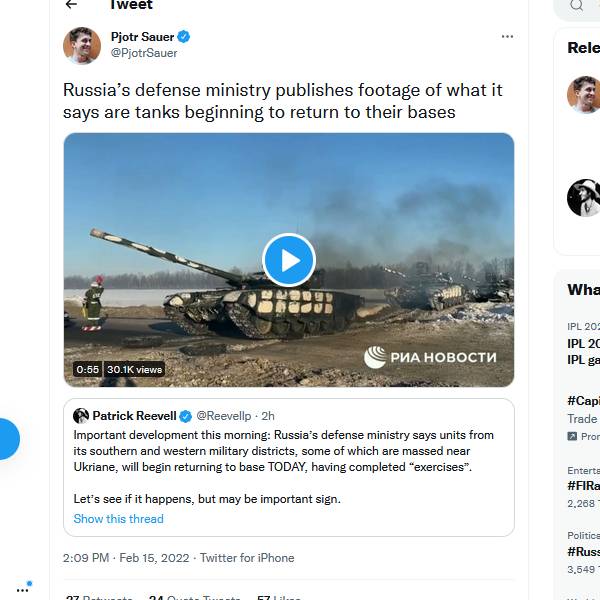
Task: Click the search magnifier icon
Action: (x=577, y=5)
